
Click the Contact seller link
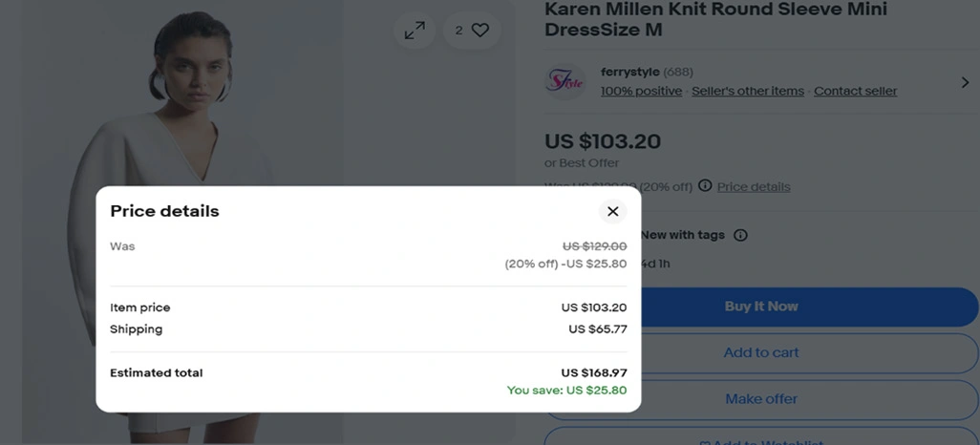855,91
